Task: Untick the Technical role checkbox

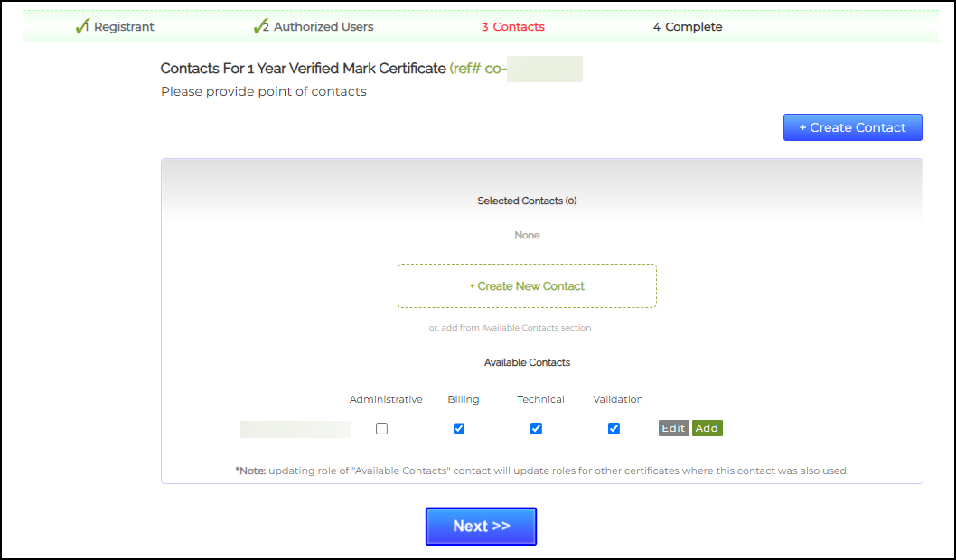Action: click(x=536, y=428)
